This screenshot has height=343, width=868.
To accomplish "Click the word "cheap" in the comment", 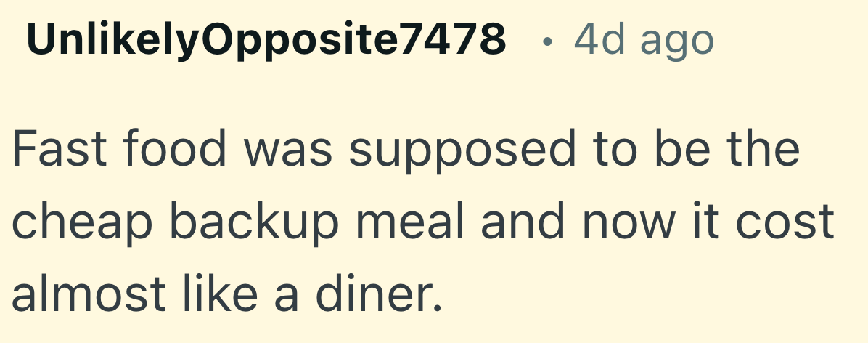I will pyautogui.click(x=82, y=223).
